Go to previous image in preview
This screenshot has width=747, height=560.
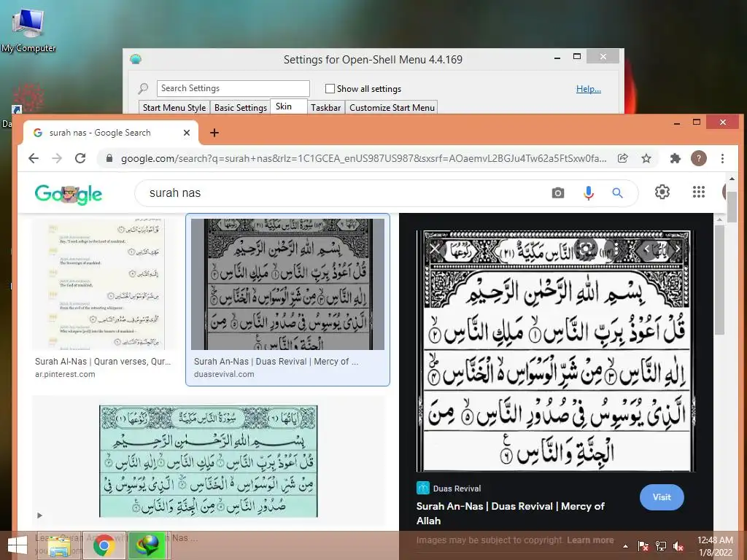pyautogui.click(x=646, y=249)
